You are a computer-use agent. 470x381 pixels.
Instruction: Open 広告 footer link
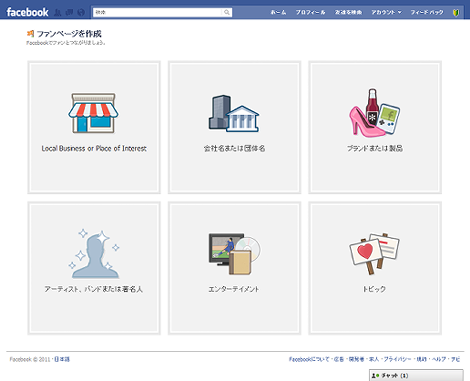[339, 359]
